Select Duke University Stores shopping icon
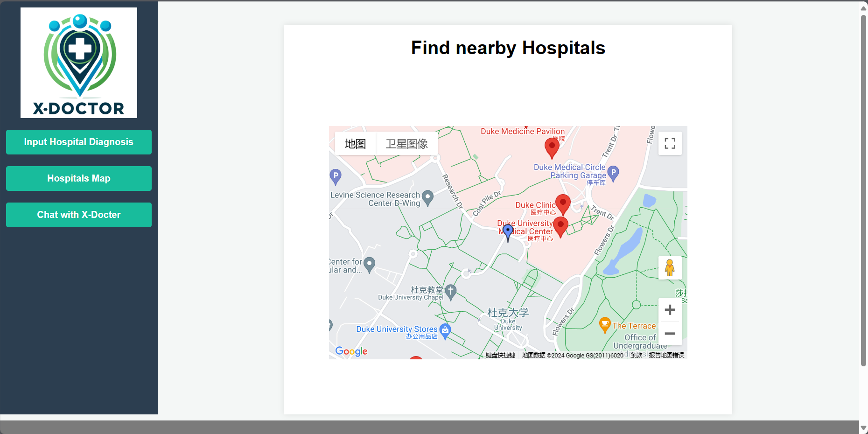The image size is (868, 434). pos(445,331)
